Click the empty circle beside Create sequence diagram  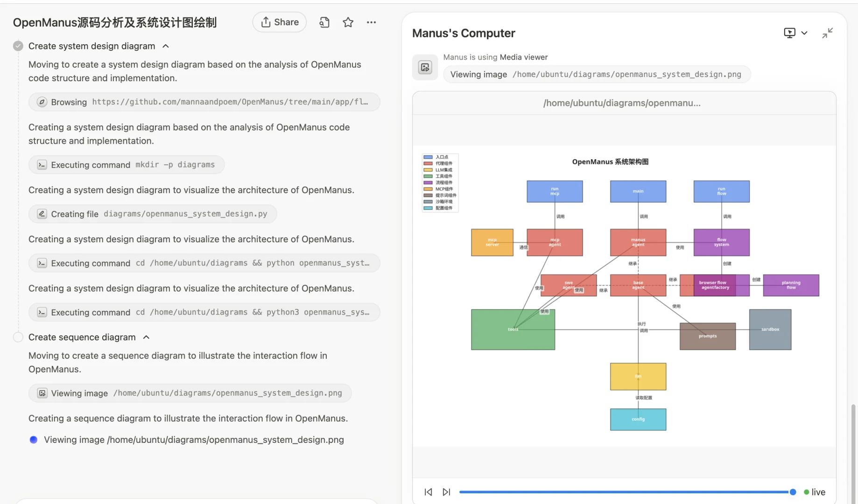[18, 336]
